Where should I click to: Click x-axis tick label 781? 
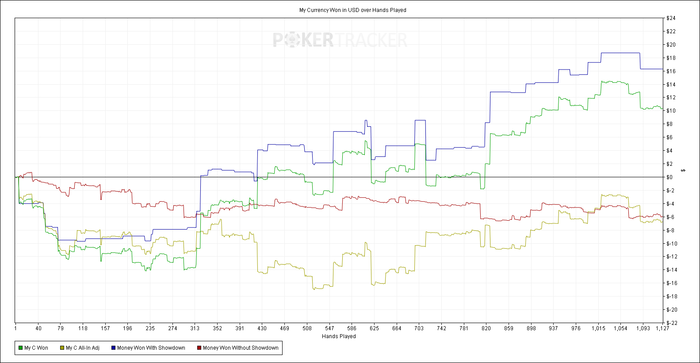coord(464,329)
